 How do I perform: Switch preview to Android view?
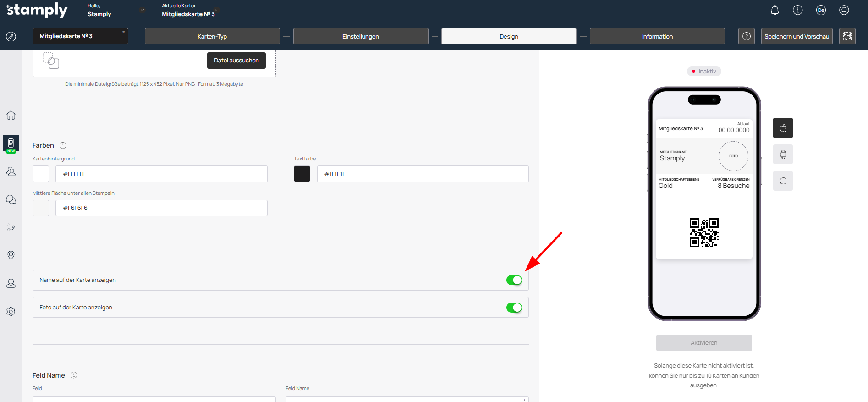pyautogui.click(x=783, y=154)
